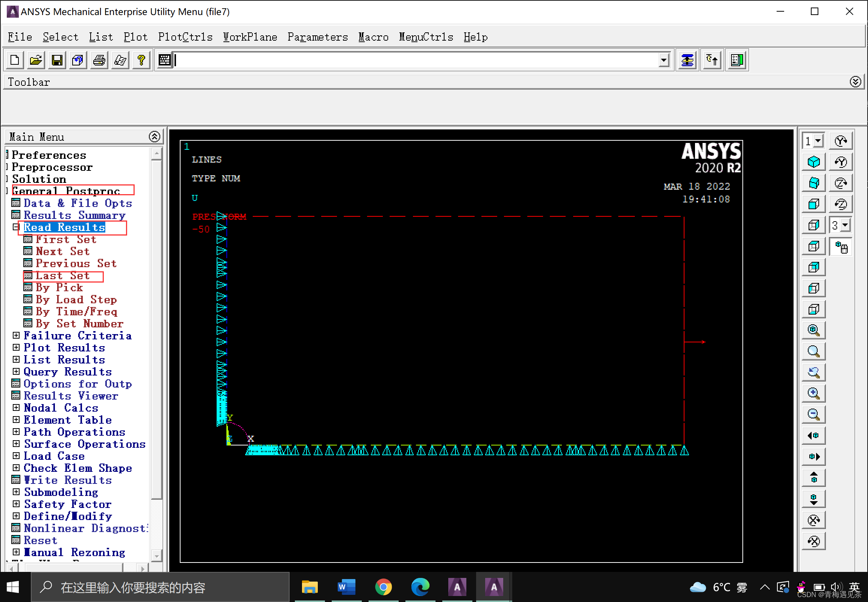Click the Print toolbar icon
The width and height of the screenshot is (868, 602).
tap(99, 60)
